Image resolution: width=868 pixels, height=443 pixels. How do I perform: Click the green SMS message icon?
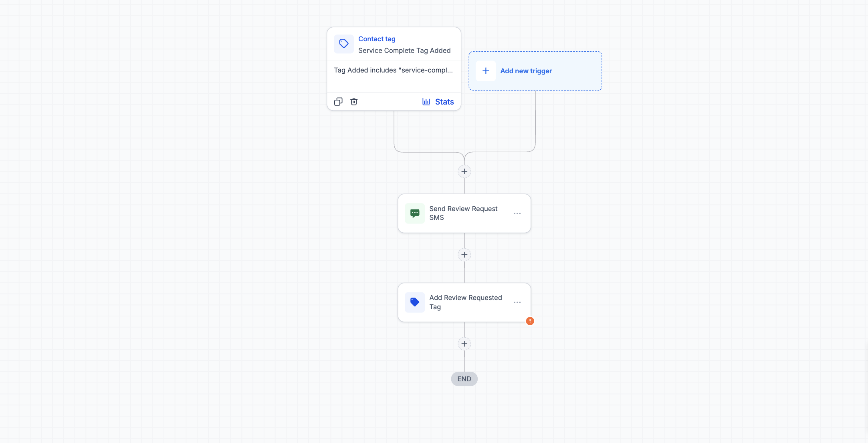pos(415,213)
